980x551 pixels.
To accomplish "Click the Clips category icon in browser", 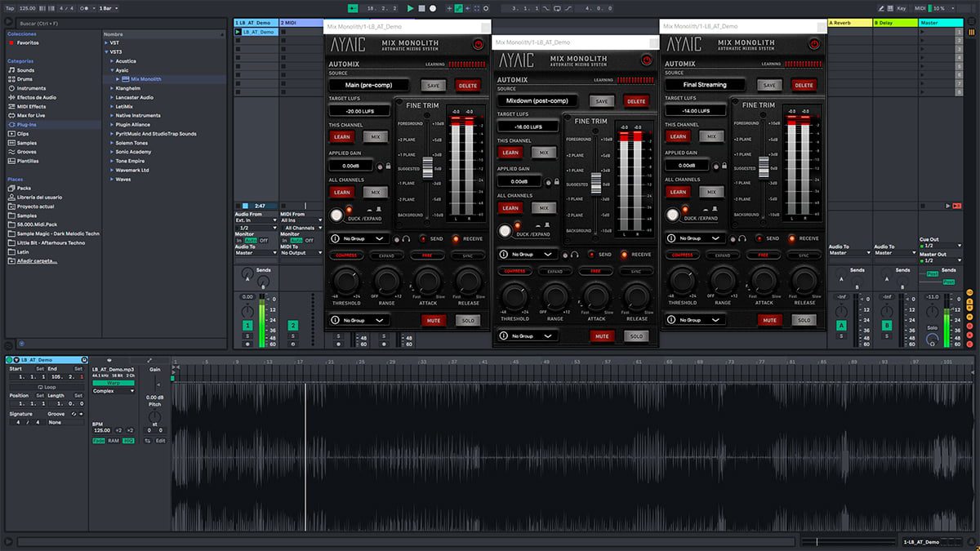I will (11, 134).
